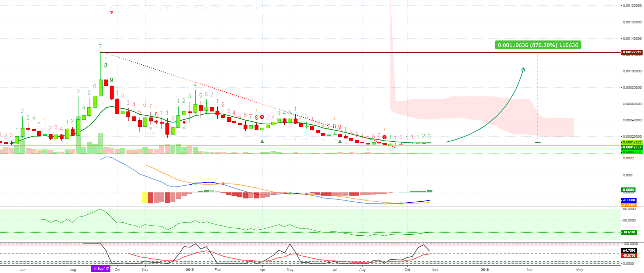Click the blue -0.0000 MACD value tag

tap(628, 200)
